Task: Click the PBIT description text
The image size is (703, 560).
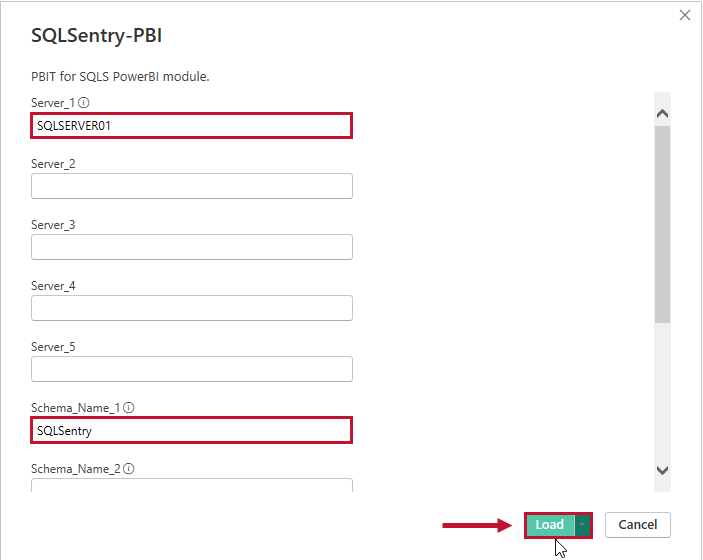Action: coord(120,76)
